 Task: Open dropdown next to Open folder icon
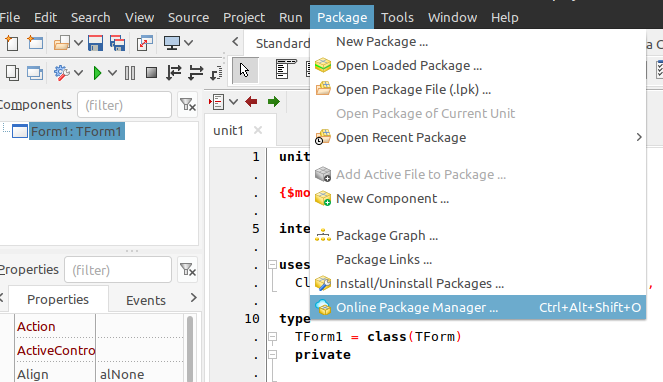click(x=78, y=43)
